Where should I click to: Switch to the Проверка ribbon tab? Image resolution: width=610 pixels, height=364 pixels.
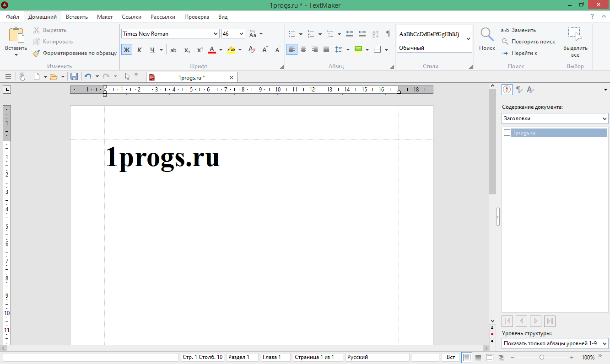pos(197,17)
